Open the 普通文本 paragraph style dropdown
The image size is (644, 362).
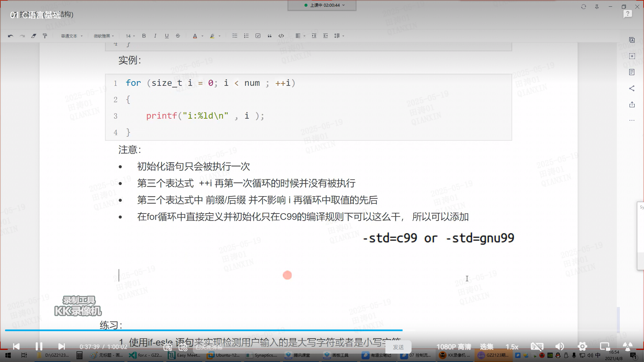[71, 36]
